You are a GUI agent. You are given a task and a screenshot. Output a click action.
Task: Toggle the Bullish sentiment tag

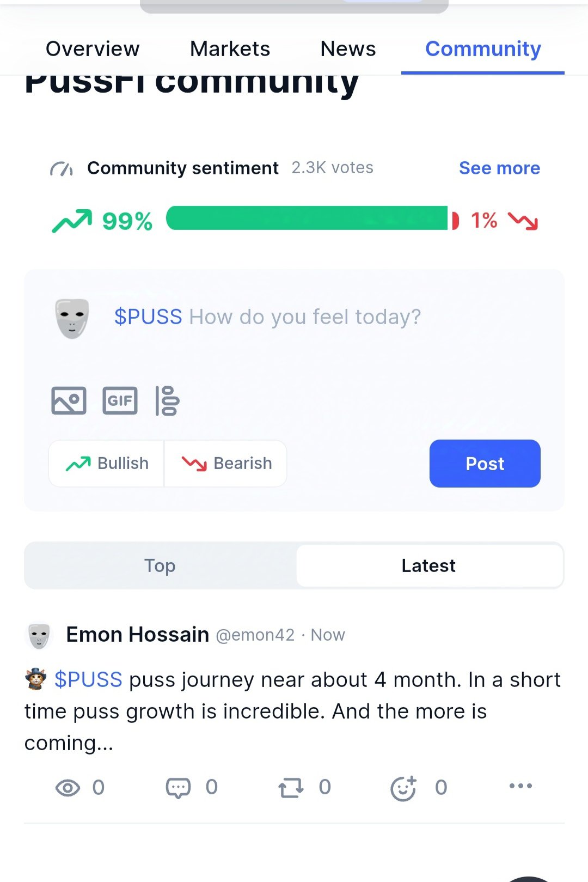[107, 464]
